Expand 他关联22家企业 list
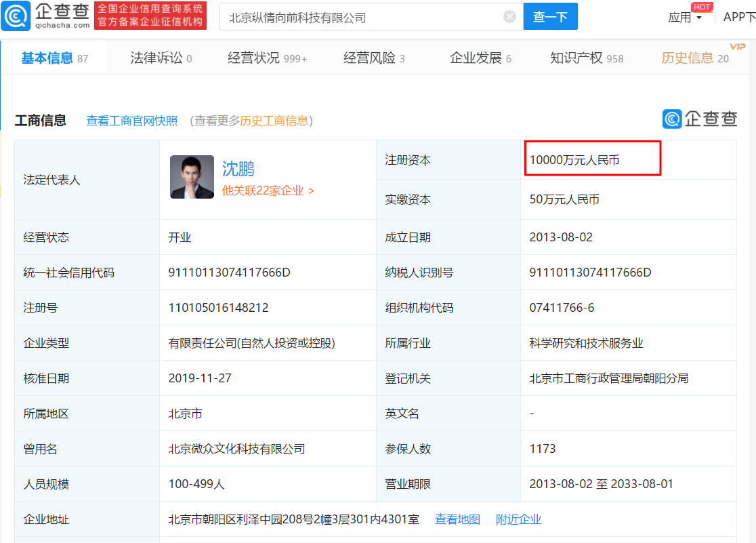The width and height of the screenshot is (756, 543). 268,191
